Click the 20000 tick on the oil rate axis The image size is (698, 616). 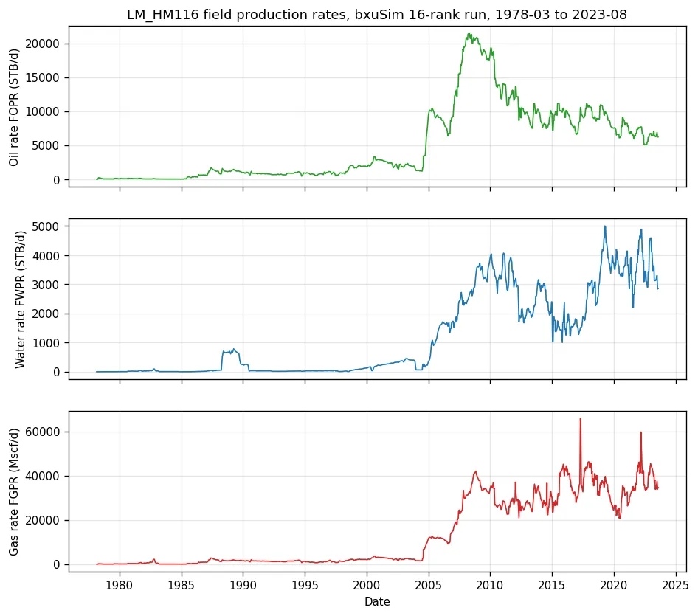tap(42, 44)
